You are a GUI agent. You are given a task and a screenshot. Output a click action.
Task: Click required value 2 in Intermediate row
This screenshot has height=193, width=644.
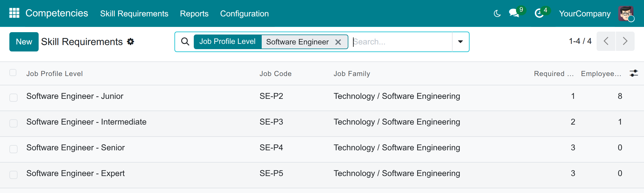click(x=573, y=122)
